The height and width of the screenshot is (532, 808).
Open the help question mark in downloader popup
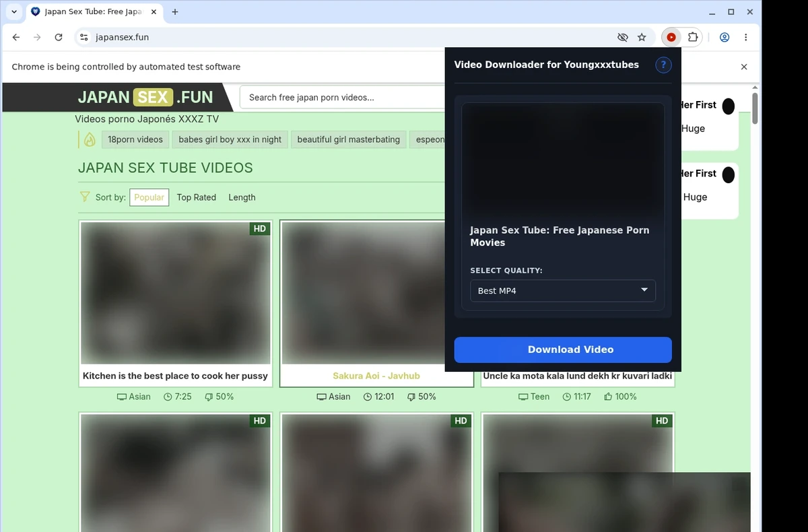coord(663,65)
